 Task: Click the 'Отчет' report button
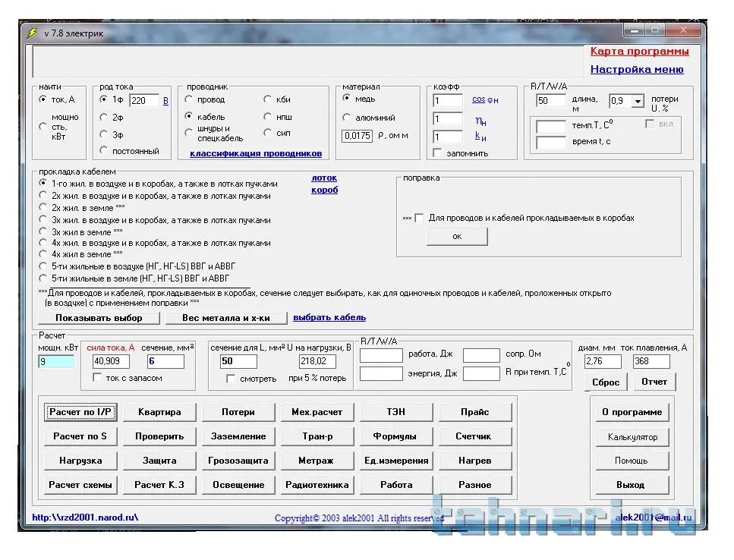[x=654, y=382]
